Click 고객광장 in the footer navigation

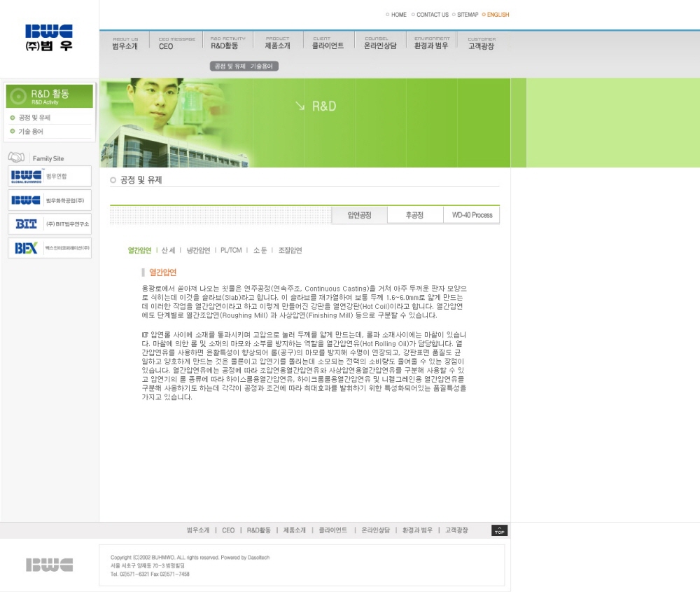tap(456, 530)
